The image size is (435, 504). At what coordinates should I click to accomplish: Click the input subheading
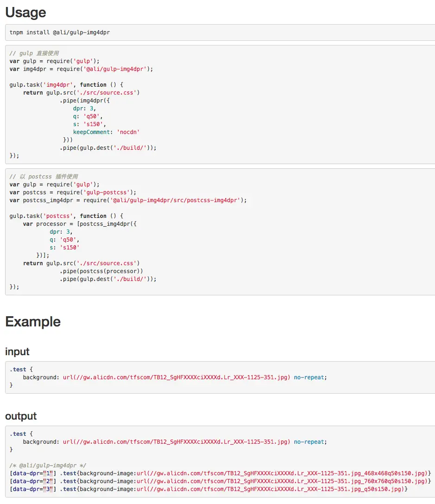point(17,351)
